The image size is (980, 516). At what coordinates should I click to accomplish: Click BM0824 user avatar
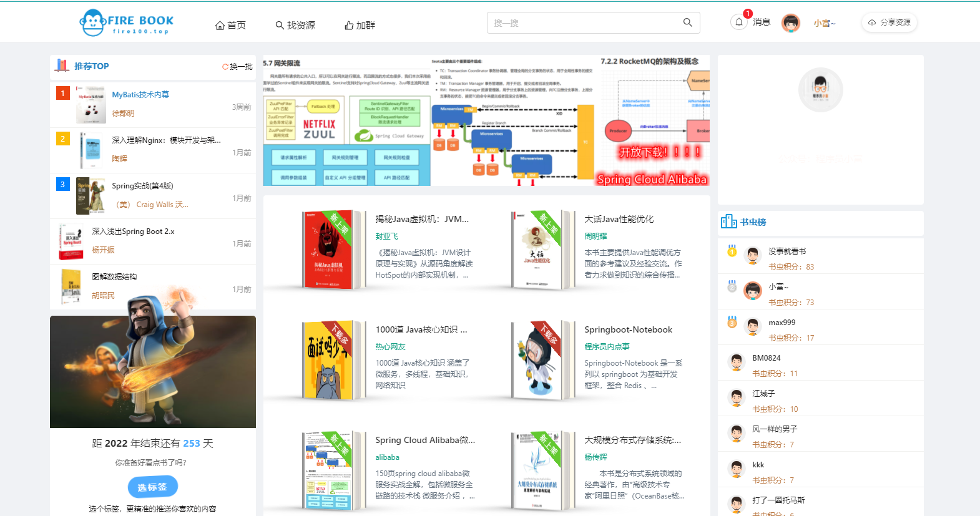pyautogui.click(x=737, y=362)
